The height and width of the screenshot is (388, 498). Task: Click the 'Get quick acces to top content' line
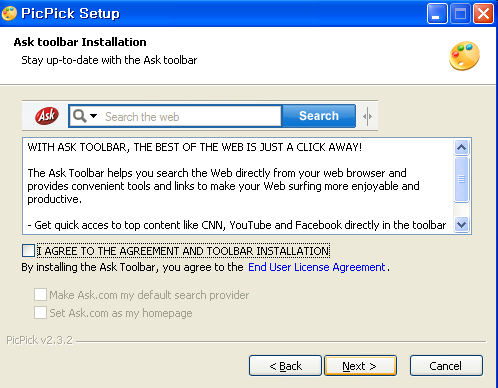click(237, 225)
